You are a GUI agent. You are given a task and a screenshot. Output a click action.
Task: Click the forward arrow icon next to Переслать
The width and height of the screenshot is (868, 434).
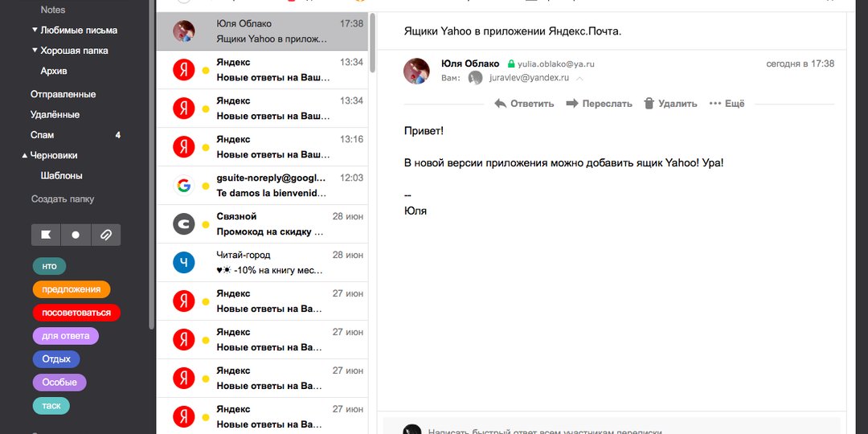[x=572, y=104]
